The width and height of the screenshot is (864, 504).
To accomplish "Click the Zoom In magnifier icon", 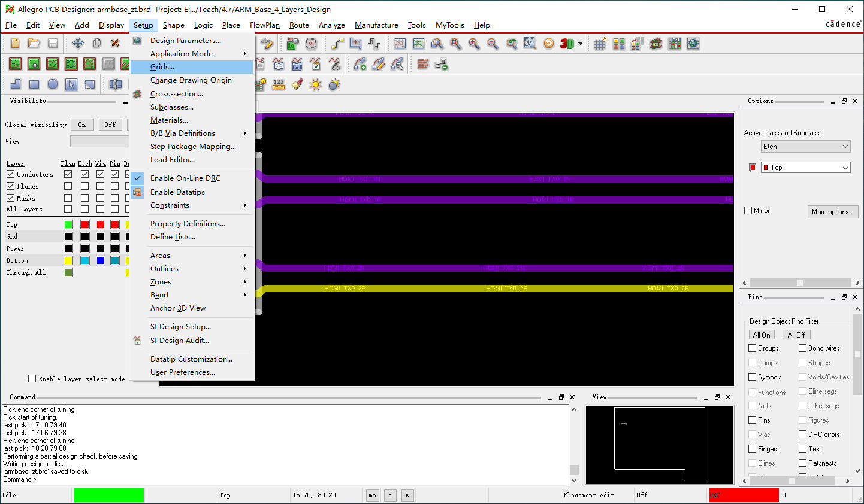I will (474, 43).
